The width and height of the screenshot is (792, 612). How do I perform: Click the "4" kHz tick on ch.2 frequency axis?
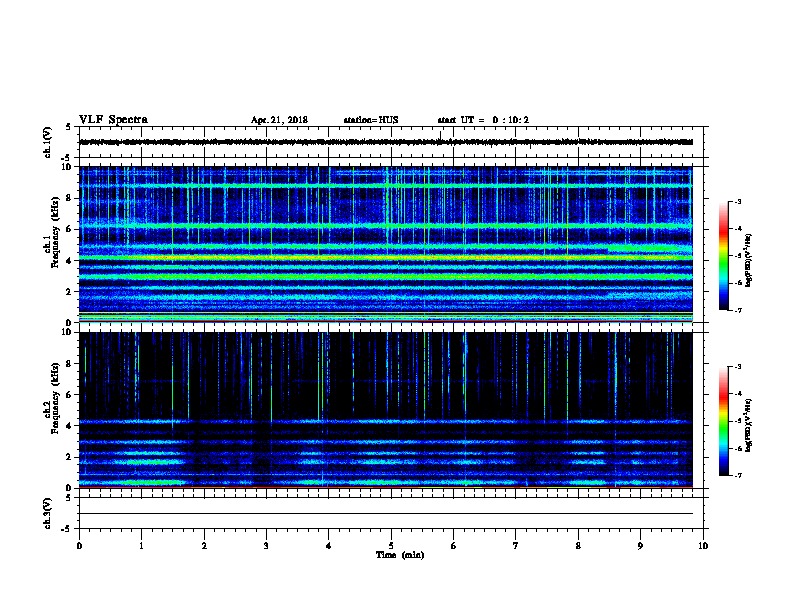[x=69, y=426]
